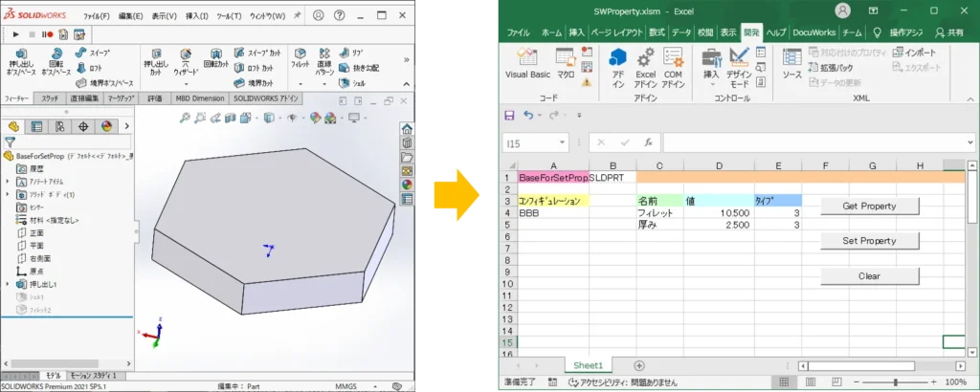Switch to DimXpertManager crosshair tab

[83, 126]
